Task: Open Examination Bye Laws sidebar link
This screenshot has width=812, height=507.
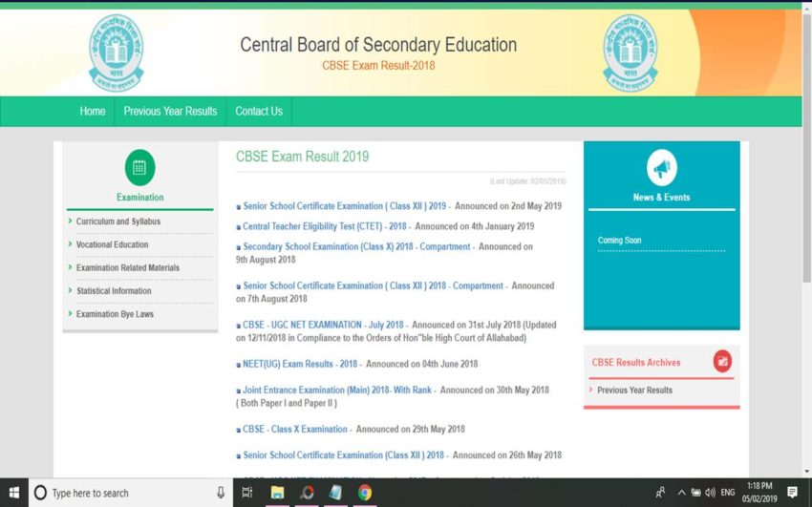Action: coord(115,314)
